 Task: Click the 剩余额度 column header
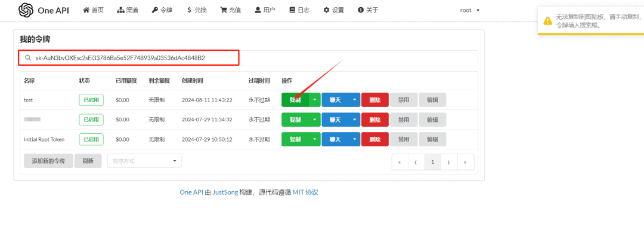tap(159, 80)
